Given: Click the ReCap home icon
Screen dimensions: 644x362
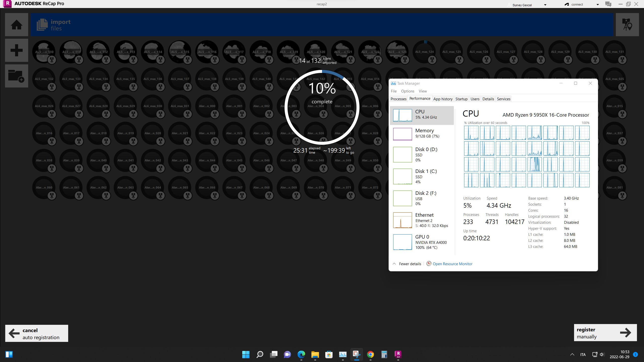Looking at the screenshot, I should click(x=17, y=25).
